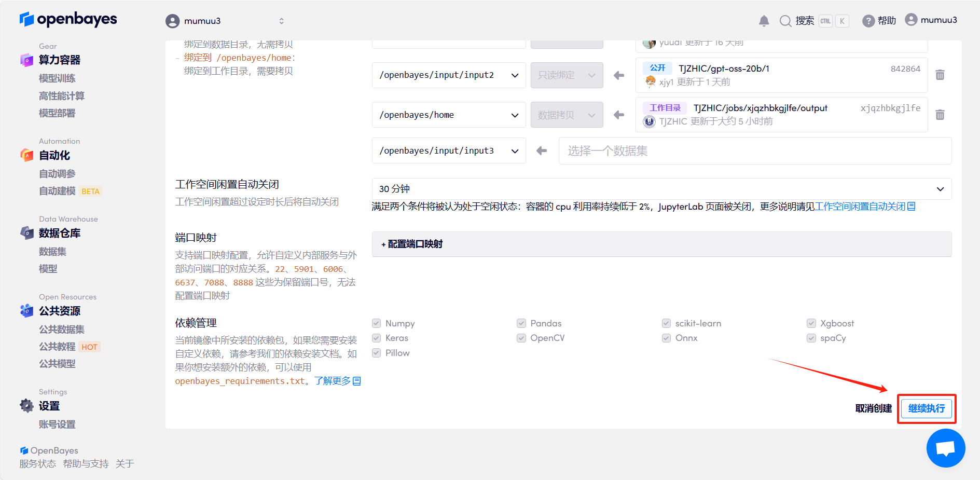Delete the TJZHIC/gpt-oss-20b/1 dataset binding

[x=940, y=75]
